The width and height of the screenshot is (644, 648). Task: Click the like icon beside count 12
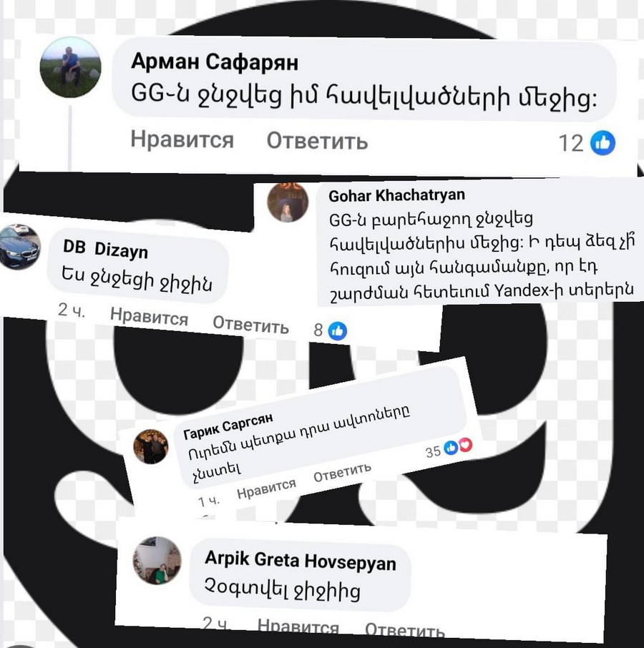click(602, 143)
